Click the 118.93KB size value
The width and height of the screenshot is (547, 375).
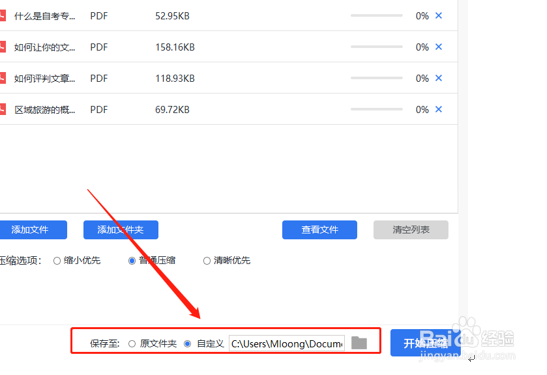tap(175, 78)
